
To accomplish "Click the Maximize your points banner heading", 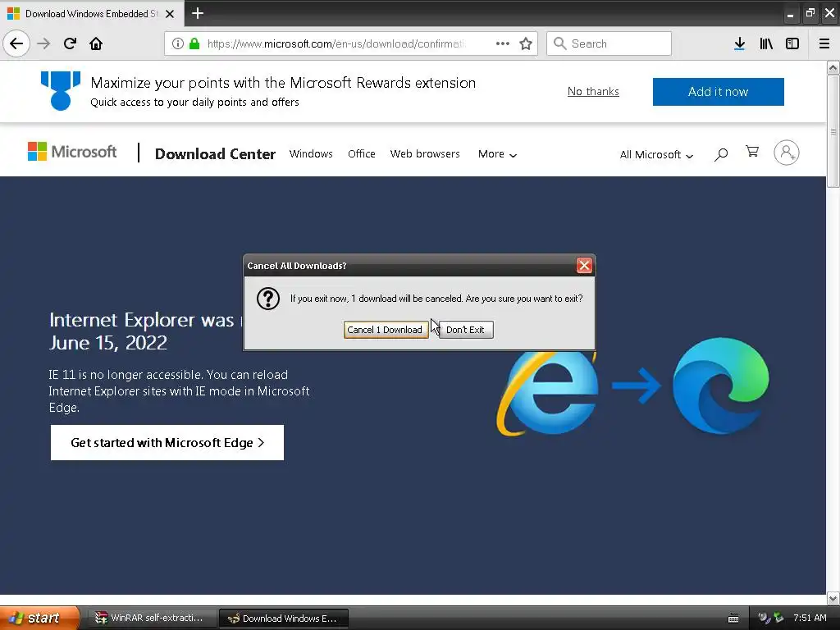I will pos(283,83).
